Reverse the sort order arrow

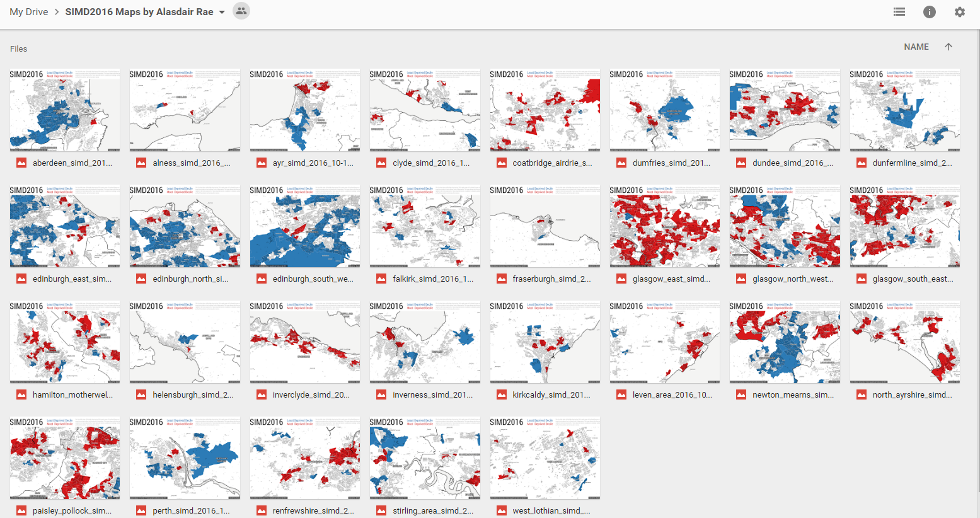948,46
